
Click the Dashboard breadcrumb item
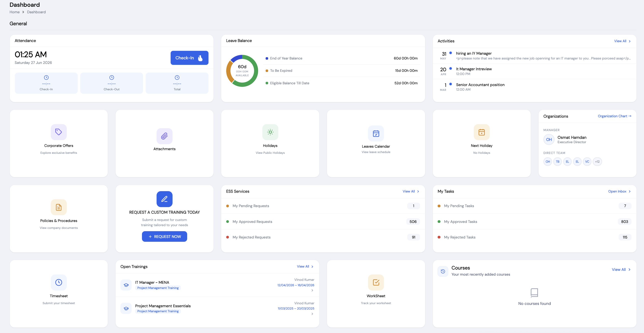(x=36, y=12)
